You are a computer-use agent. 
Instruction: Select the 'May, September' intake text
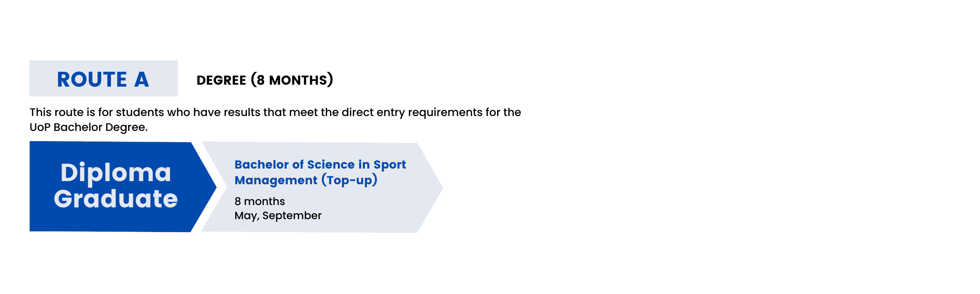pyautogui.click(x=278, y=216)
